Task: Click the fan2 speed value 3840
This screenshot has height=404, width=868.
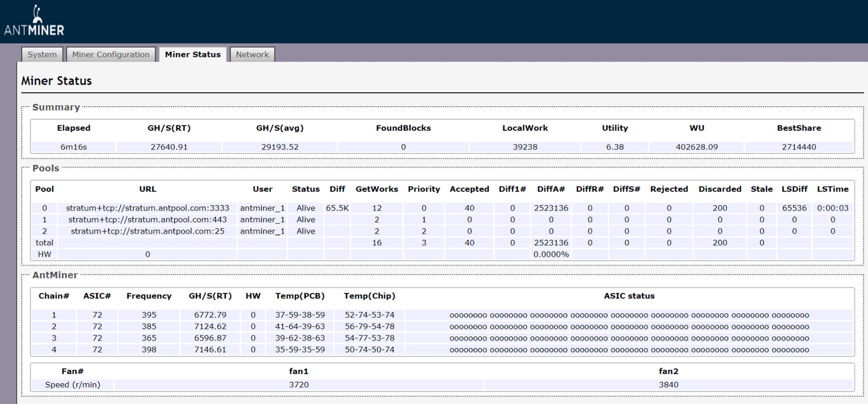Action: click(x=668, y=385)
